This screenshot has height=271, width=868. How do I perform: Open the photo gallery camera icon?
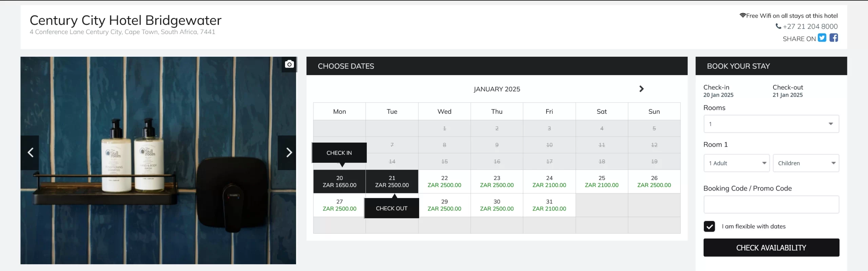(x=289, y=64)
